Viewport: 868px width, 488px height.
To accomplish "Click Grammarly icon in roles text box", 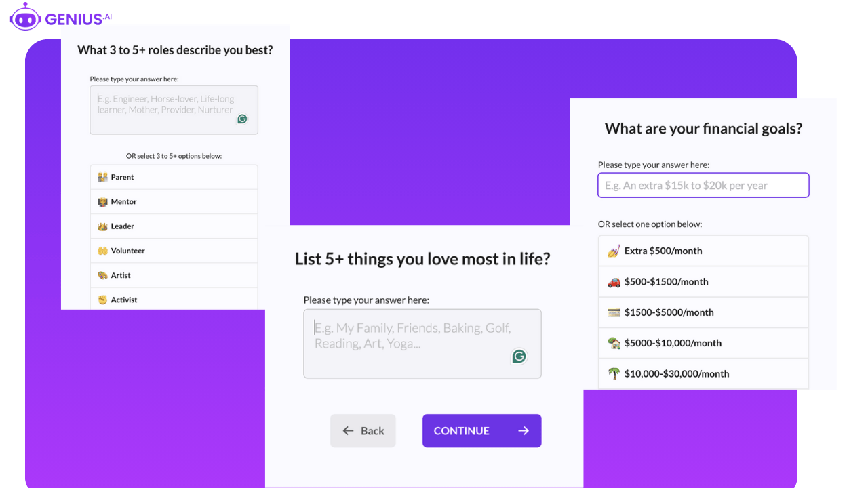I will pos(242,119).
